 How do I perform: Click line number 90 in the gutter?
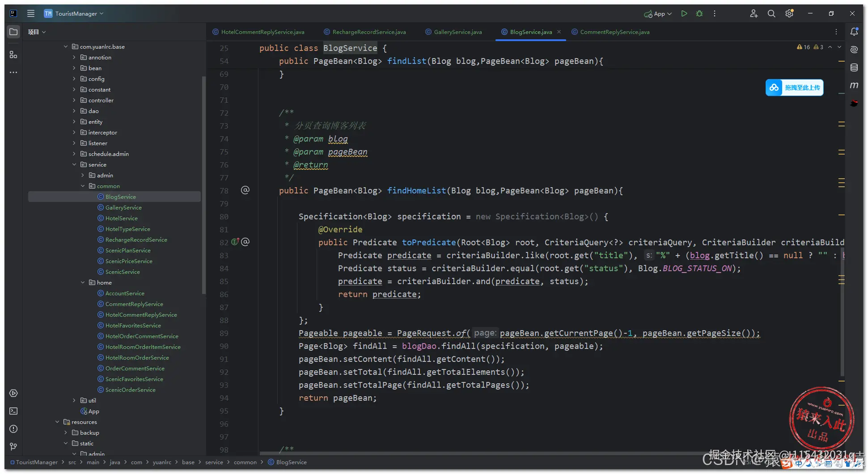[x=224, y=346]
